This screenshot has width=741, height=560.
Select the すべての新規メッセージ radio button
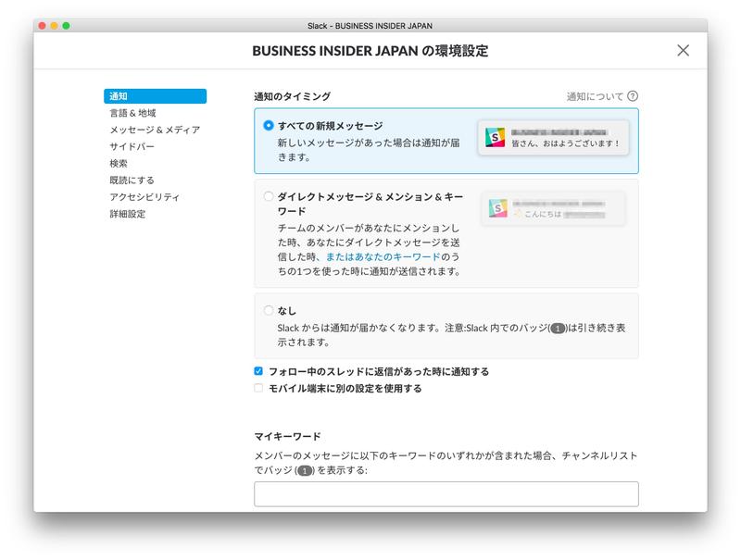[x=269, y=126]
